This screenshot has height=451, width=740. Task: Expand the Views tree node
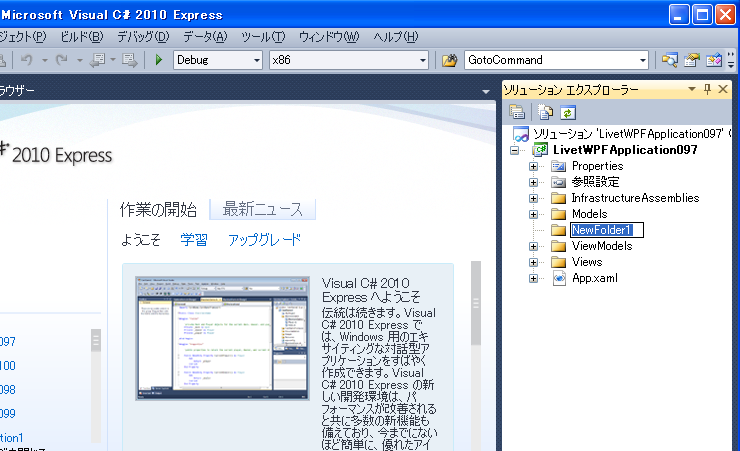coord(533,262)
